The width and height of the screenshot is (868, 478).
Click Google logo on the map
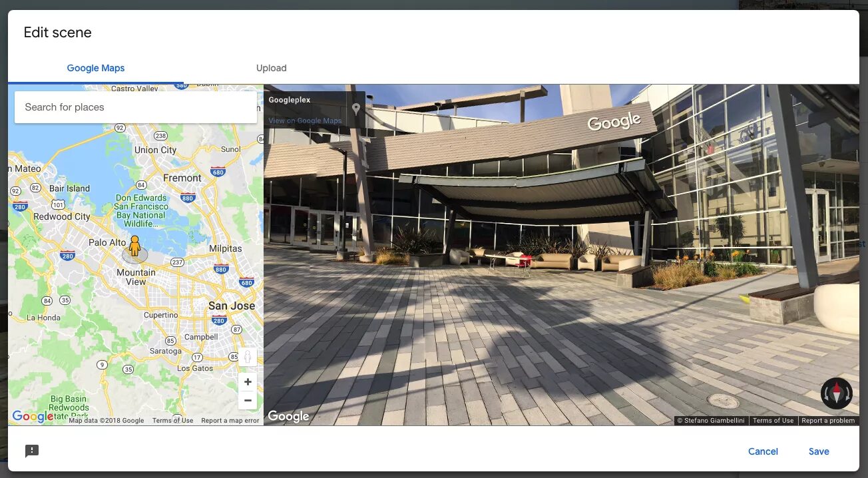click(33, 417)
